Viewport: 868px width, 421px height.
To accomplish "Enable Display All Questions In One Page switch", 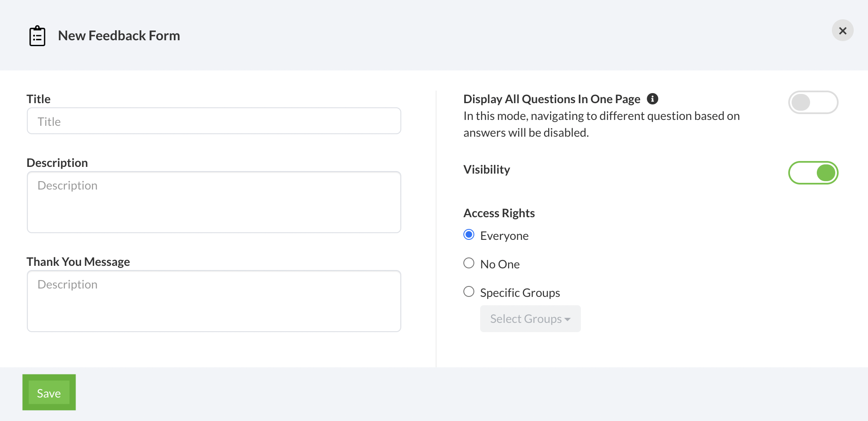I will click(813, 102).
